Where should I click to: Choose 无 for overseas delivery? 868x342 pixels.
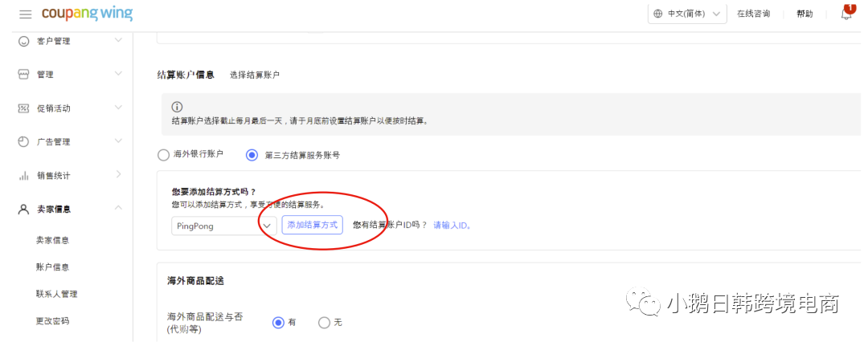[324, 322]
